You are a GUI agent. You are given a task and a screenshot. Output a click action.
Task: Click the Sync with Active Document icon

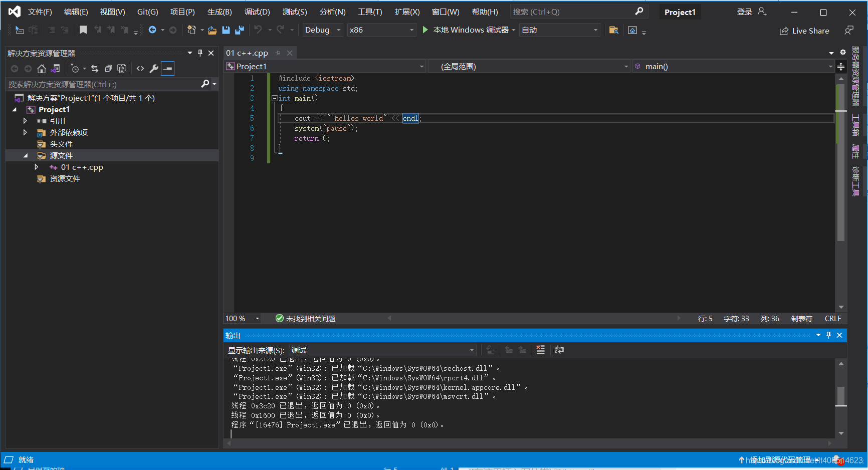pos(95,69)
